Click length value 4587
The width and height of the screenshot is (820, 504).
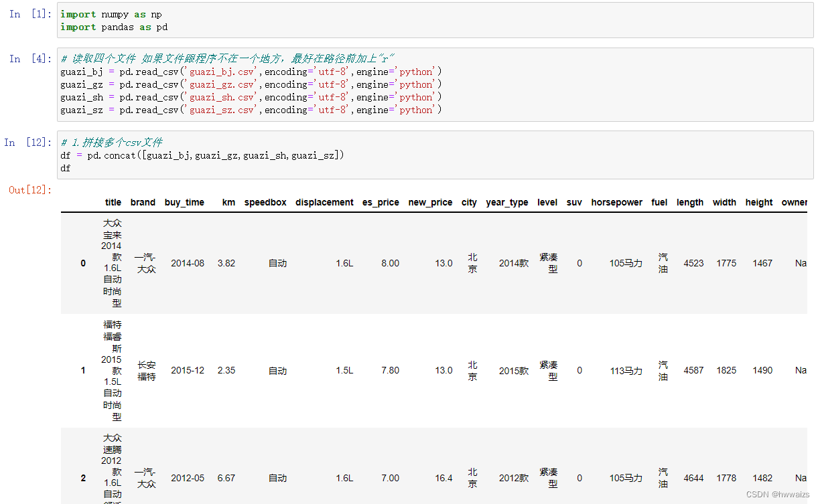(x=693, y=370)
